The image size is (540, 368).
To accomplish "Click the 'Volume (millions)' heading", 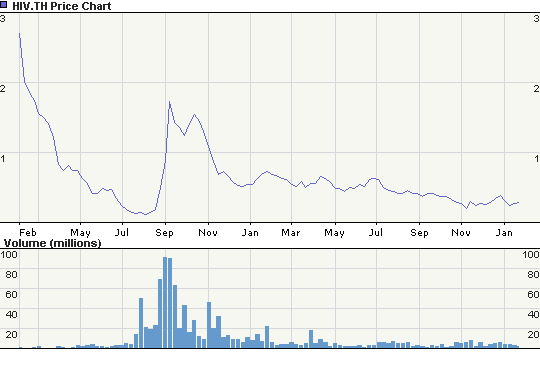I will 52,243.
